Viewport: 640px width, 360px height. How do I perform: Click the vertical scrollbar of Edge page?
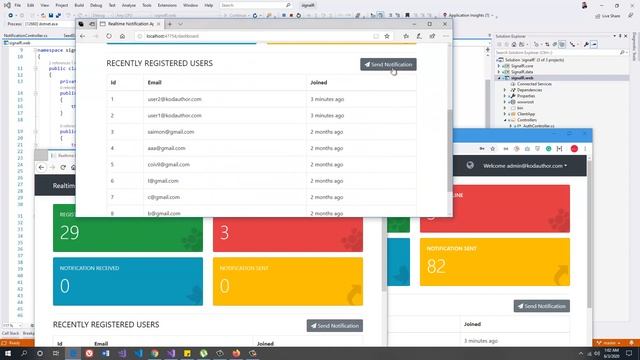450,151
